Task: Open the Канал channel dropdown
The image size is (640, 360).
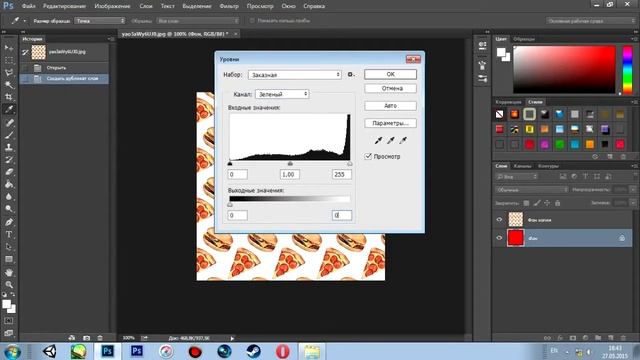Action: (x=282, y=94)
